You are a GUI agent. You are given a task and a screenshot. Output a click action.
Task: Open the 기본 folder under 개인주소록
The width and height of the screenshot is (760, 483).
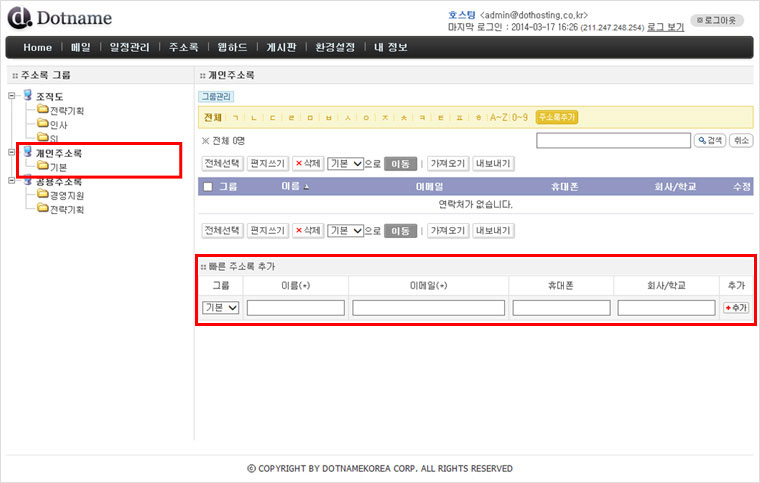tap(58, 167)
